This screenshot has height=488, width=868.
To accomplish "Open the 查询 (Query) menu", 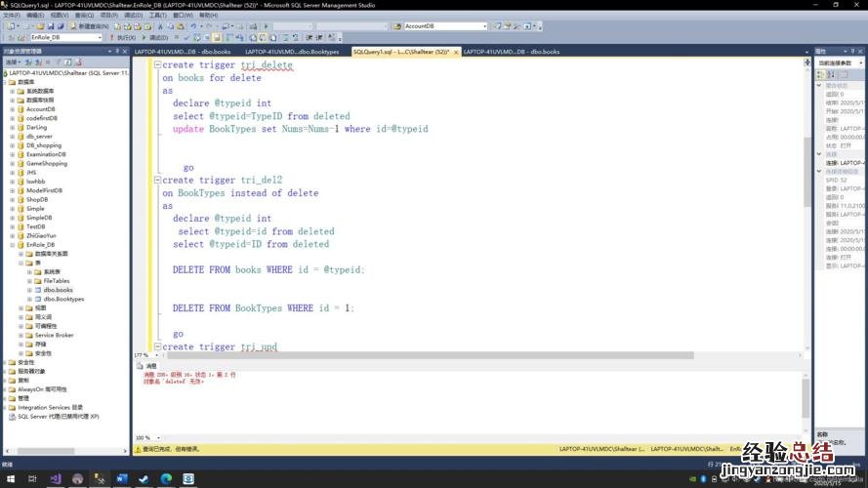I will tap(85, 16).
